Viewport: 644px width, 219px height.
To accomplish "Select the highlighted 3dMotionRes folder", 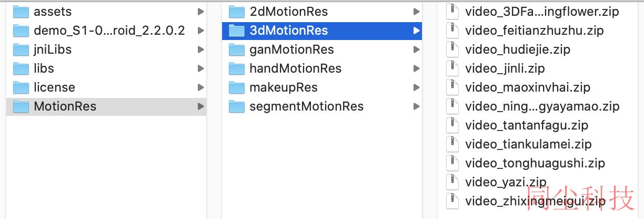I will click(x=322, y=31).
